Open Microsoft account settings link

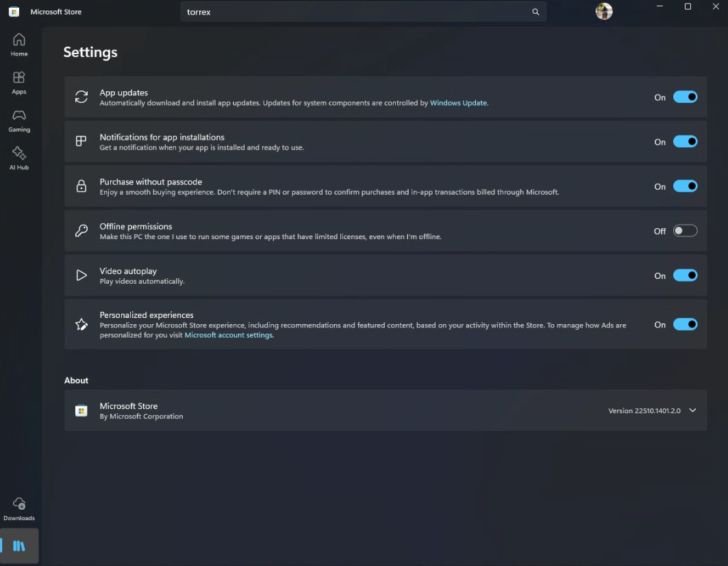(229, 336)
